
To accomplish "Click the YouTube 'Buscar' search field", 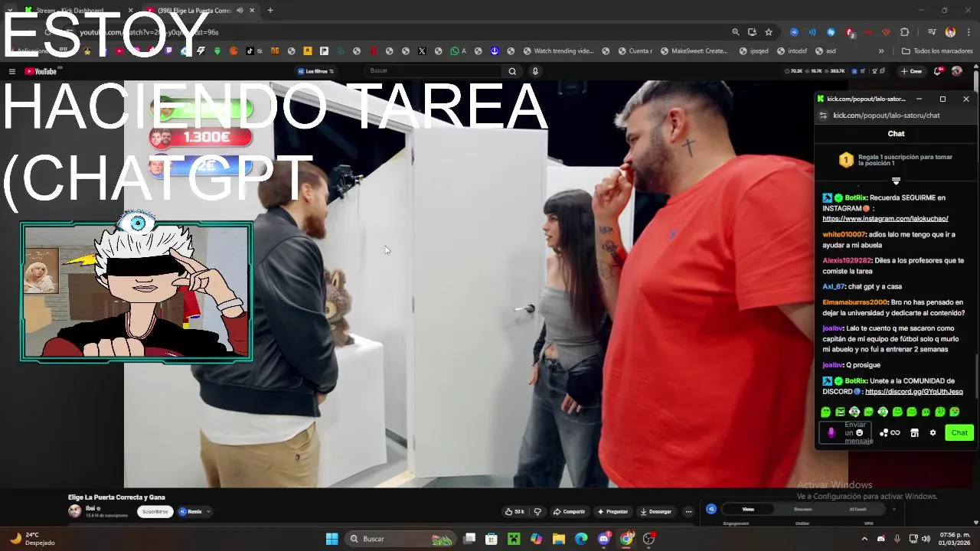I will coord(433,71).
